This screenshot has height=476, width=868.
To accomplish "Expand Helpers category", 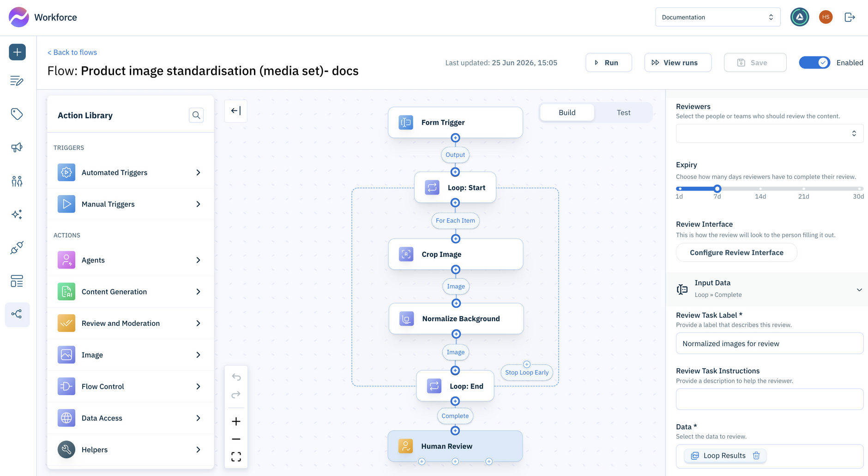I will tap(131, 450).
